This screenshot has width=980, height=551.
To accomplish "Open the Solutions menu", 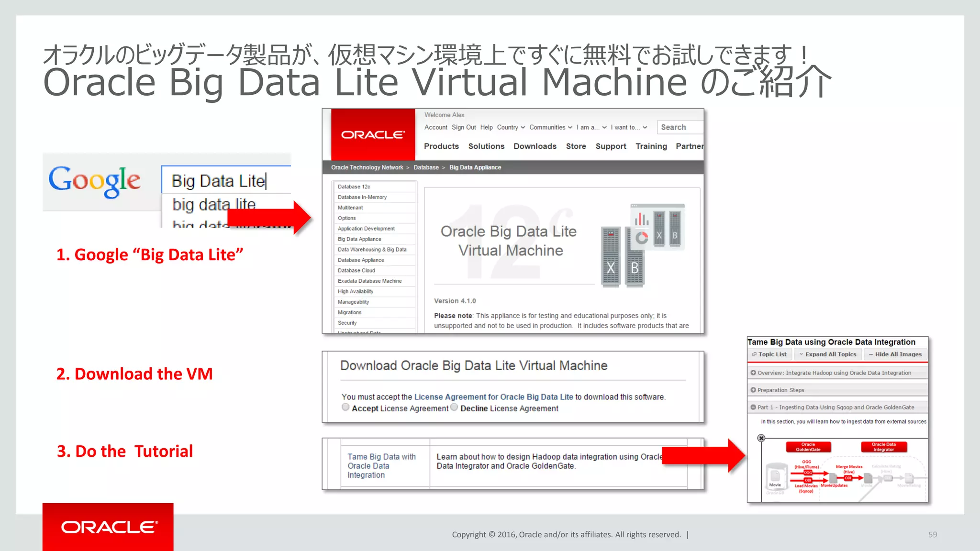I will pos(486,146).
